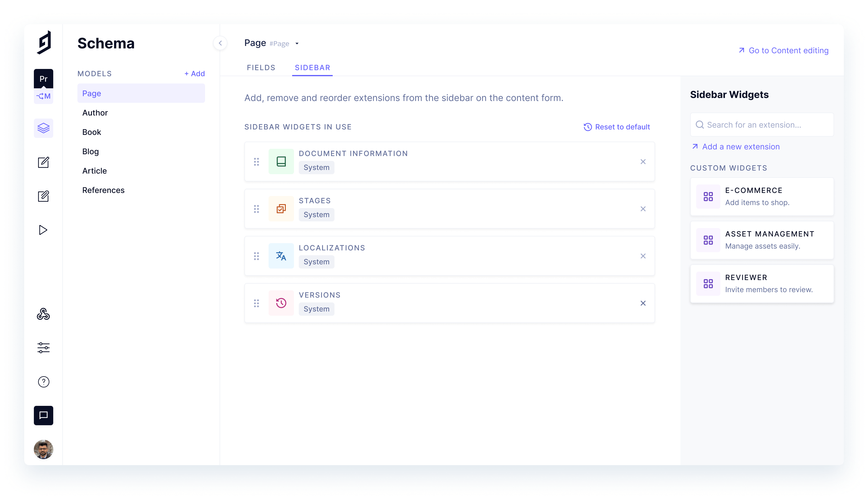
Task: Click the Localizations drag handle
Action: (256, 256)
